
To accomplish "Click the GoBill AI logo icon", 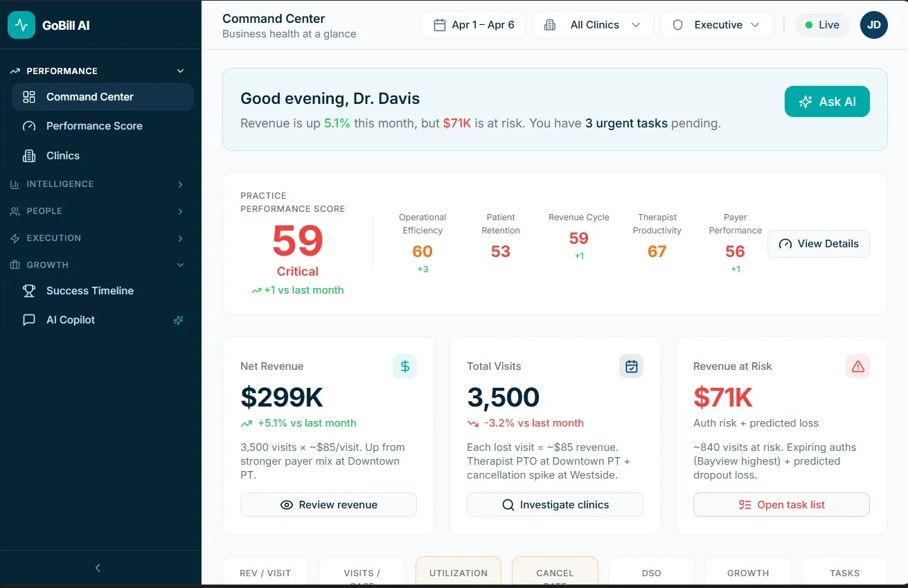I will (21, 25).
